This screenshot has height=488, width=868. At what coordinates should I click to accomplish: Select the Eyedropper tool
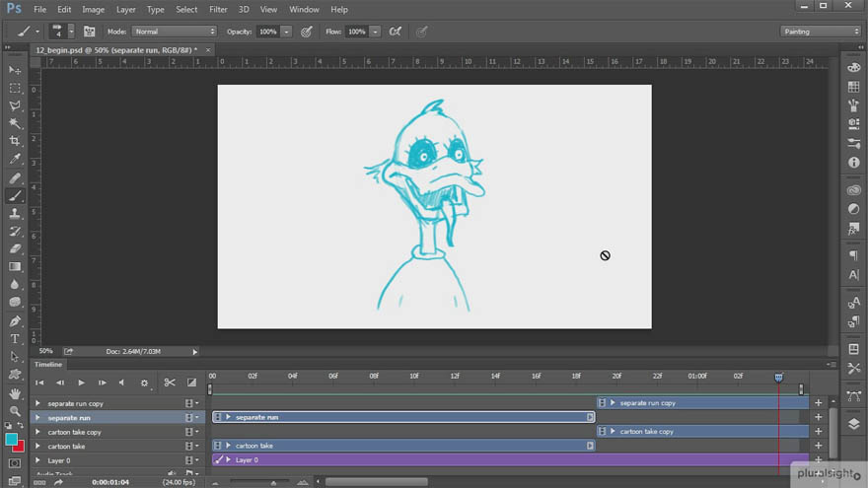click(x=15, y=159)
